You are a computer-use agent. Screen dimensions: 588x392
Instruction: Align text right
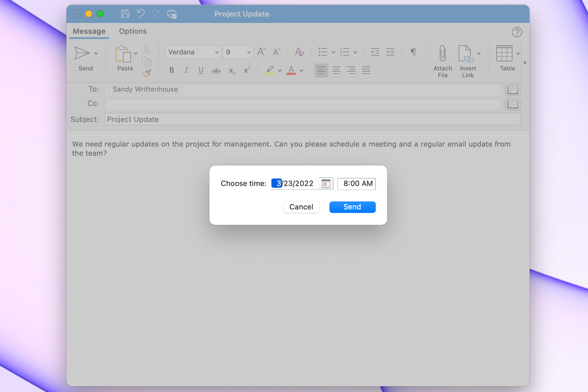pyautogui.click(x=351, y=70)
